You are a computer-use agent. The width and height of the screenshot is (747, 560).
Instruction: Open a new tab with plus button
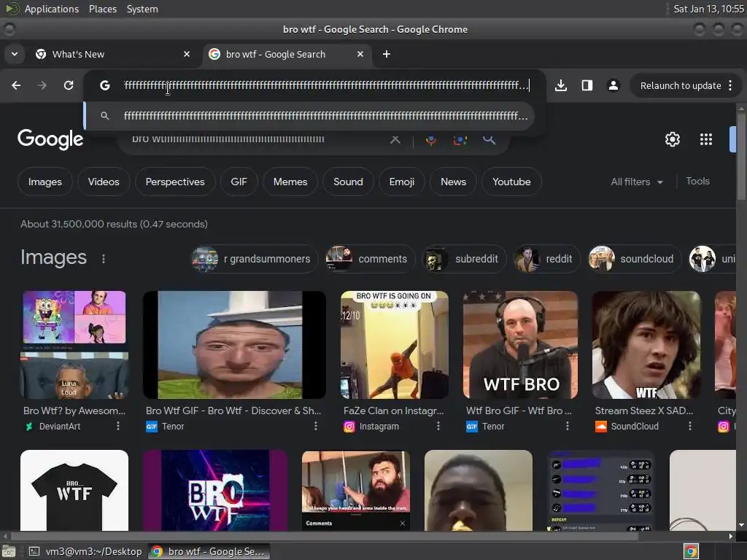click(387, 54)
